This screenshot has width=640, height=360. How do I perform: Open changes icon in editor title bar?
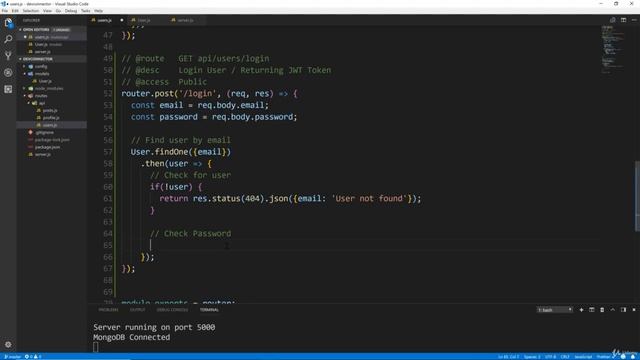[x=613, y=20]
